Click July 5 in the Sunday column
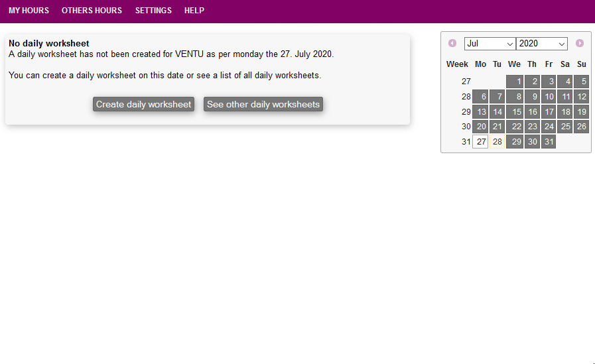 point(582,82)
